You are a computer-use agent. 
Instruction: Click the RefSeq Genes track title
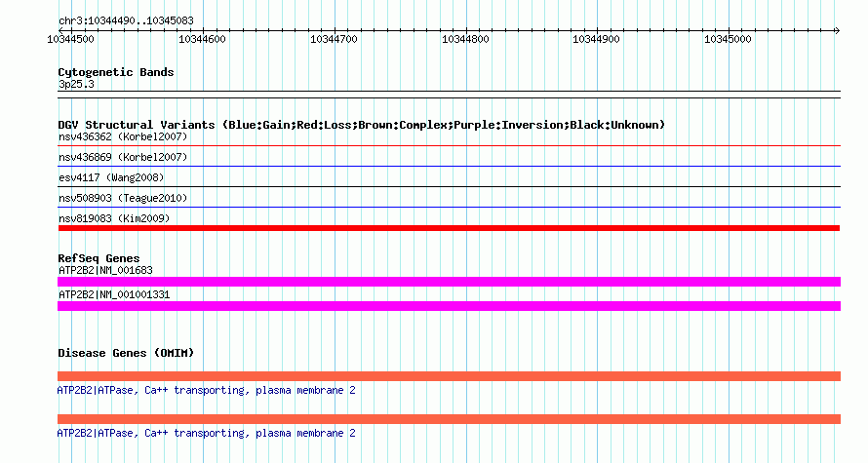coord(99,258)
